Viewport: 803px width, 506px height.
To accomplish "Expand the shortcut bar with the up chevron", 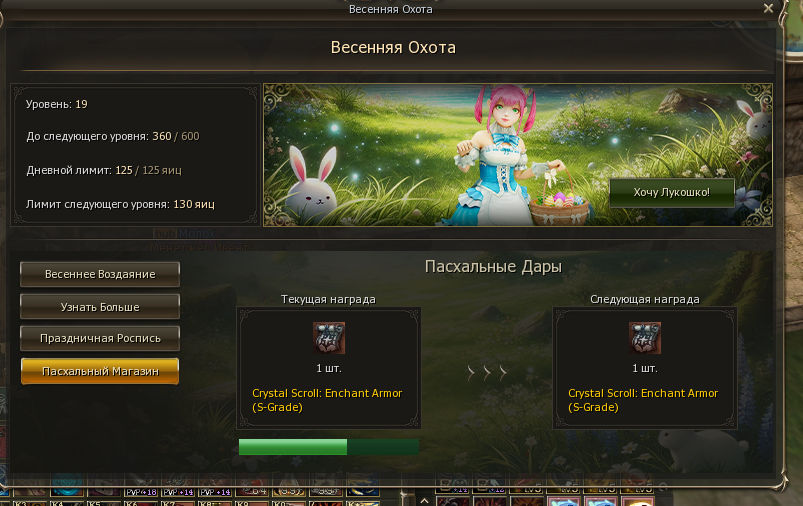I will click(425, 500).
